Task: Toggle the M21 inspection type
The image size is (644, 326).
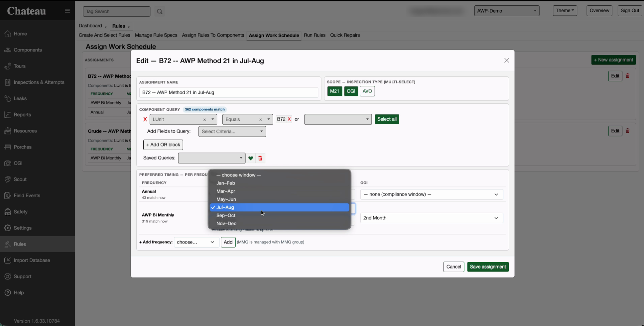Action: pyautogui.click(x=334, y=91)
